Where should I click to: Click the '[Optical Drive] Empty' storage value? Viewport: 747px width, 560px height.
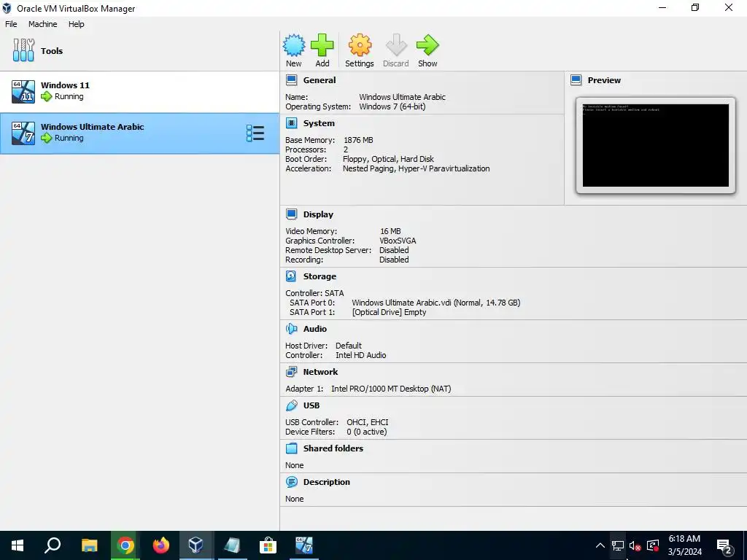[x=390, y=312]
